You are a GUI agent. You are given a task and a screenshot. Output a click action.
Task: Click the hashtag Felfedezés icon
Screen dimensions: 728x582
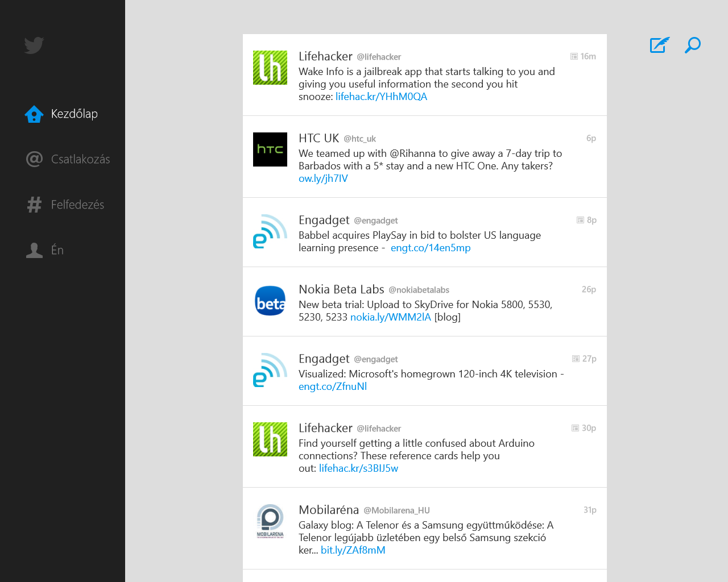34,205
